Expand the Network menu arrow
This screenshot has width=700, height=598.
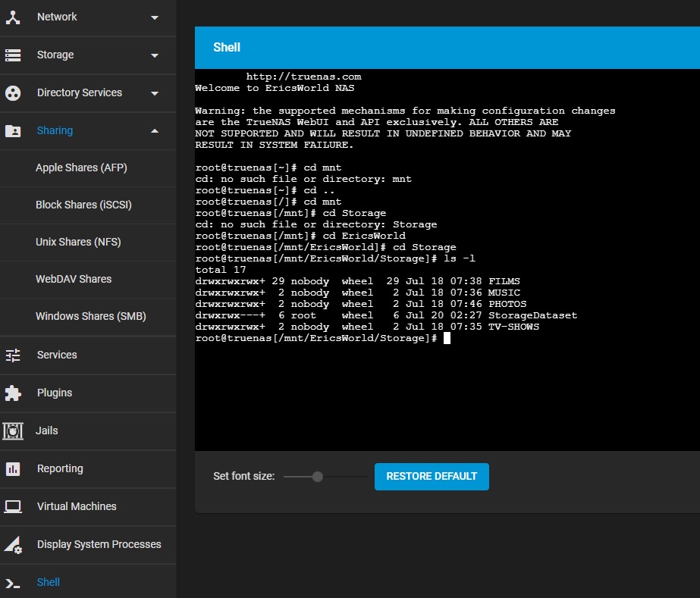tap(155, 17)
